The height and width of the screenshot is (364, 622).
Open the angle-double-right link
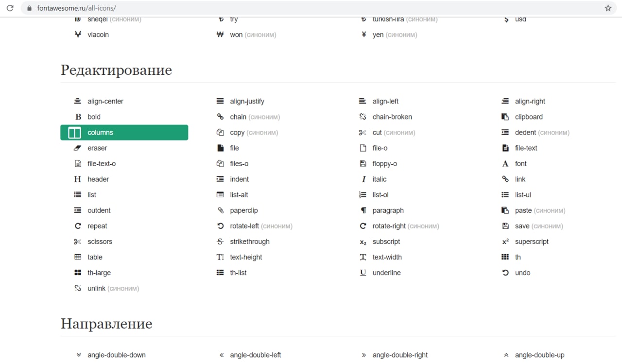click(x=400, y=355)
